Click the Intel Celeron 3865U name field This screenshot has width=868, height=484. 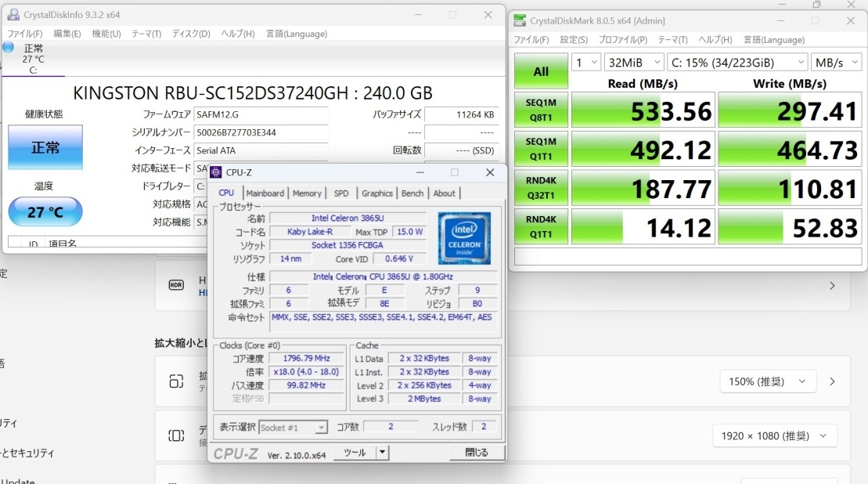point(348,219)
